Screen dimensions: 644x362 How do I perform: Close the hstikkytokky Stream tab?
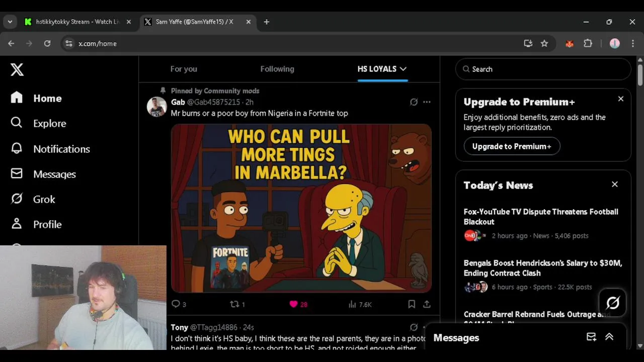tap(129, 22)
